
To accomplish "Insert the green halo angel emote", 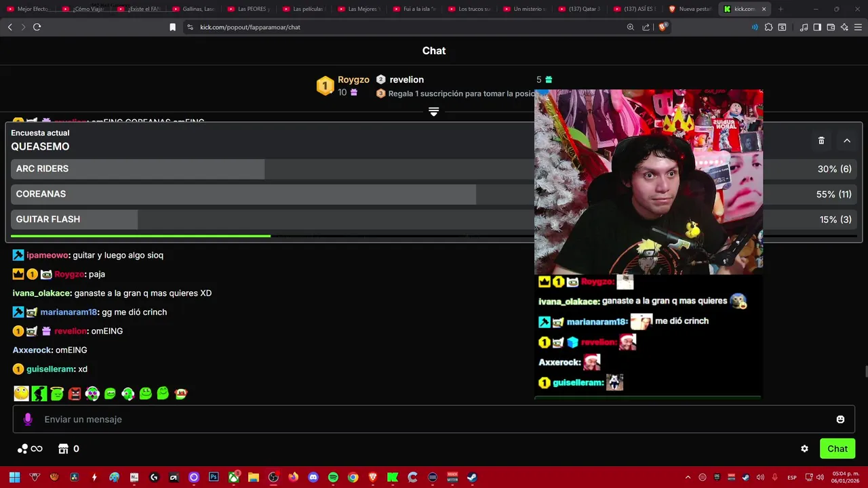I will click(x=57, y=393).
